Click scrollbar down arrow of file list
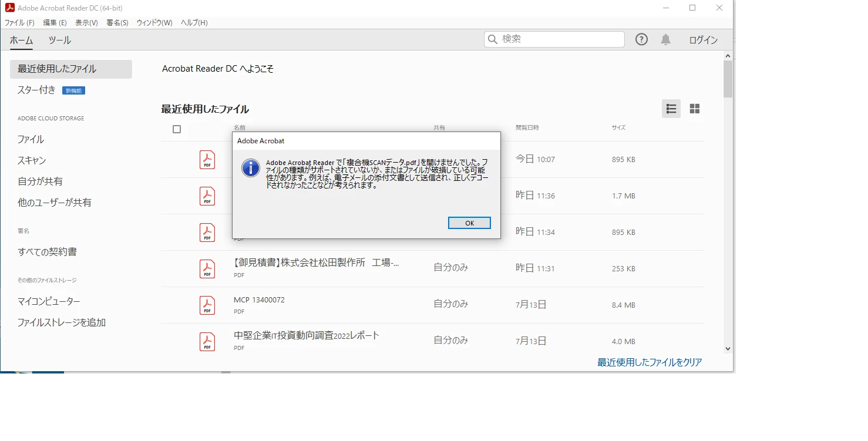 click(728, 348)
